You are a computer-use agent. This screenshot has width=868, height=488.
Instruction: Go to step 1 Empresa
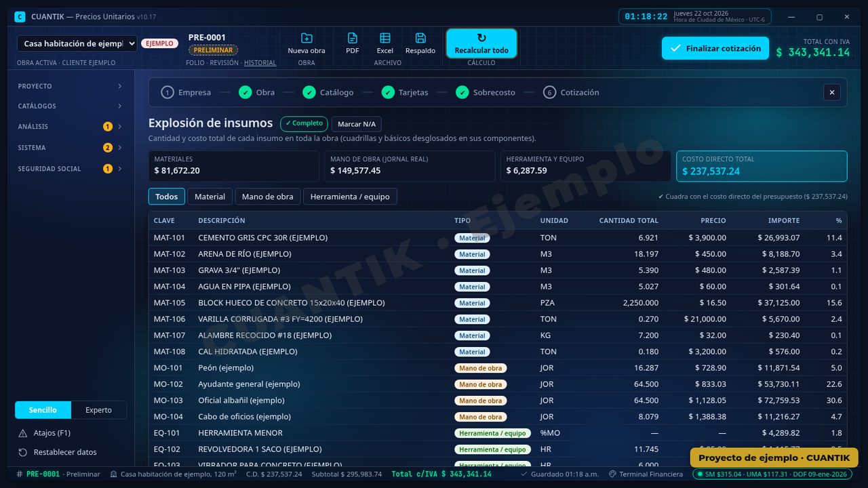[186, 92]
